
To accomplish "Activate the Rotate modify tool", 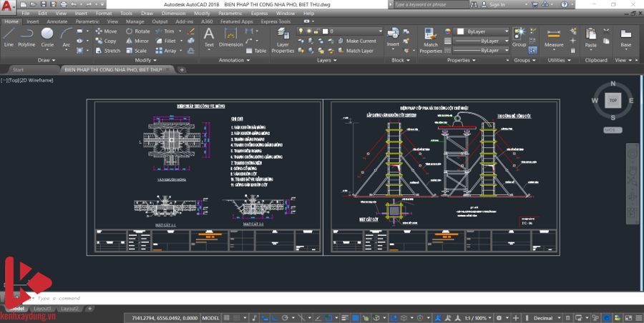I will pyautogui.click(x=137, y=31).
